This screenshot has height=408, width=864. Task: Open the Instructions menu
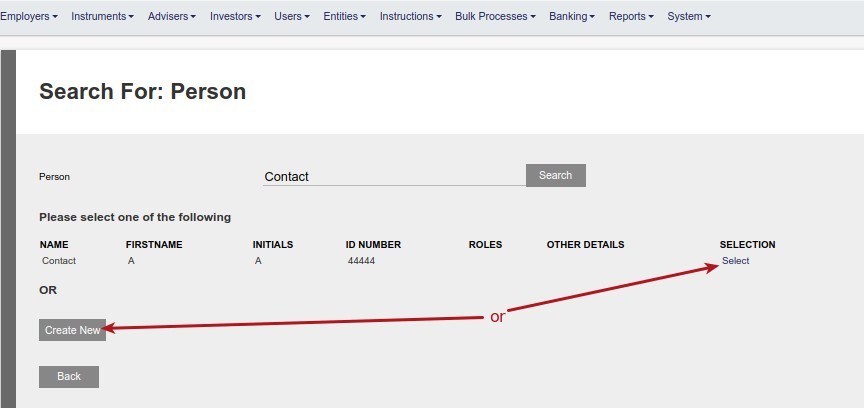pyautogui.click(x=411, y=17)
